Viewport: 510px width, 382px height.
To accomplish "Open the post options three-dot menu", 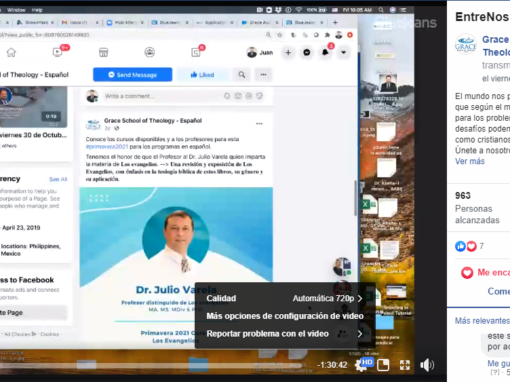I will pos(259,124).
